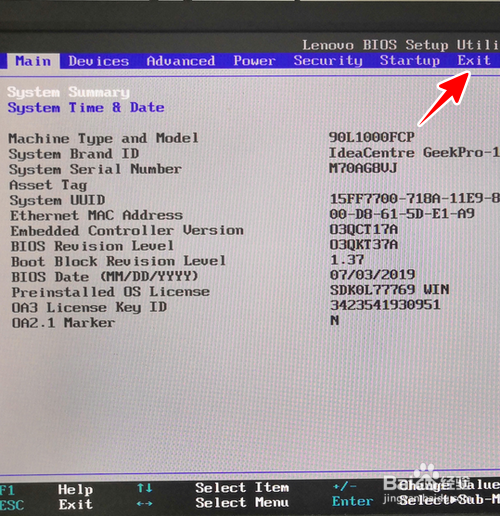Click the System Brand ID label
The height and width of the screenshot is (516, 500).
pos(74,154)
